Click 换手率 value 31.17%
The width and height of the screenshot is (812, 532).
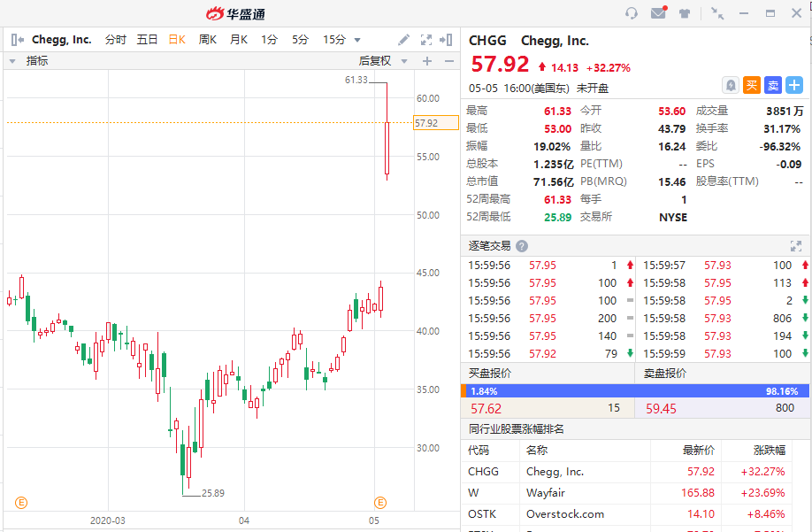782,128
